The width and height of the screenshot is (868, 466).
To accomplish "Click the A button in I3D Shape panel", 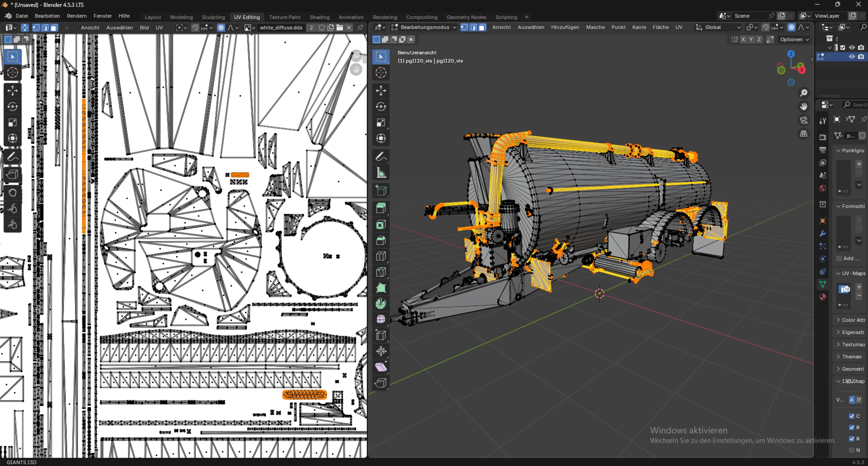I will (851, 400).
